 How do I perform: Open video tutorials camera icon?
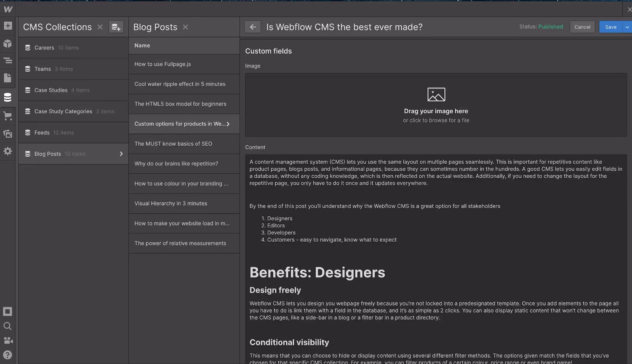point(8,340)
